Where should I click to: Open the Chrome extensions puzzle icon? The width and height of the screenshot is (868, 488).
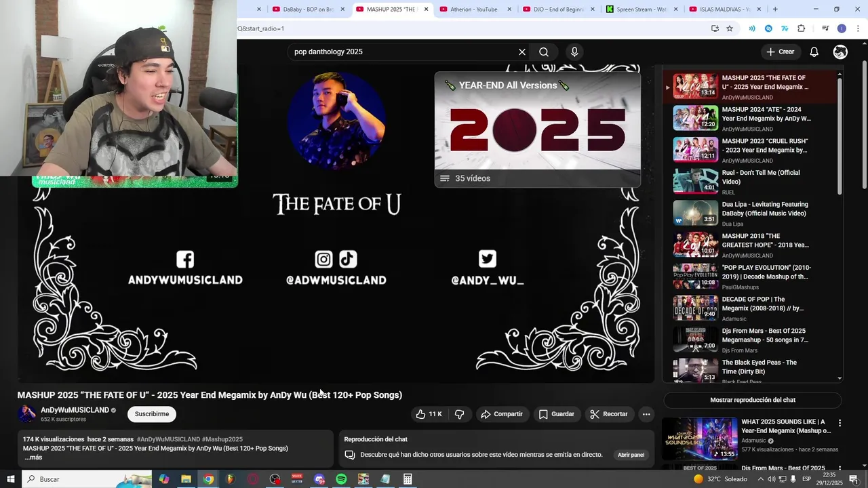click(802, 28)
